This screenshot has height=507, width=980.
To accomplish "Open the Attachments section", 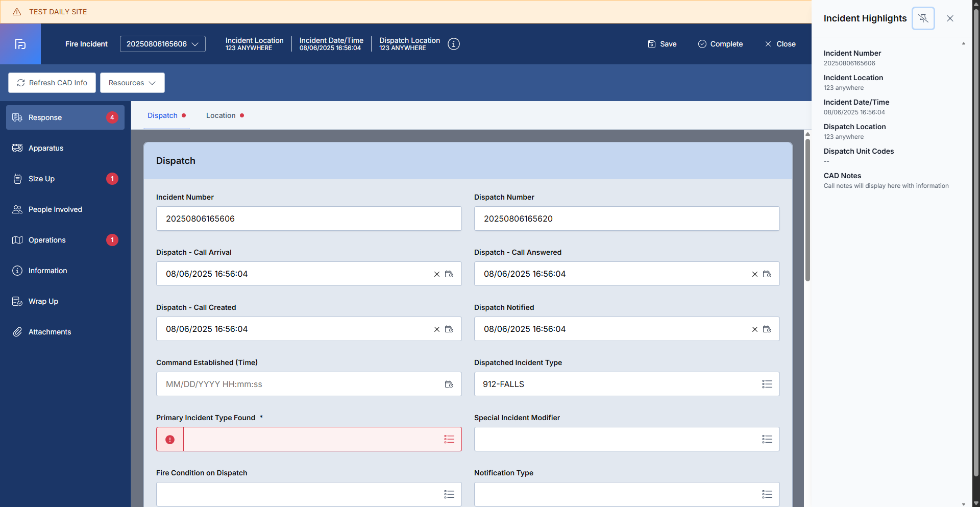I will click(x=65, y=332).
